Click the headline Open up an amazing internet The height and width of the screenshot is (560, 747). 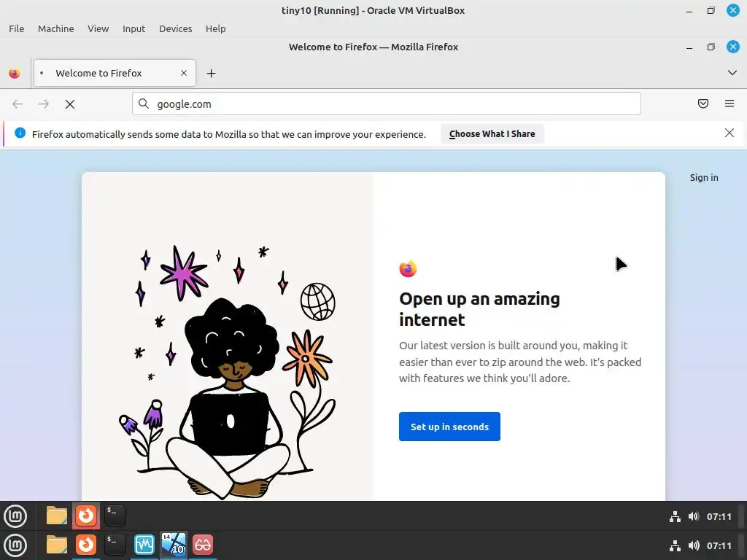coord(479,309)
